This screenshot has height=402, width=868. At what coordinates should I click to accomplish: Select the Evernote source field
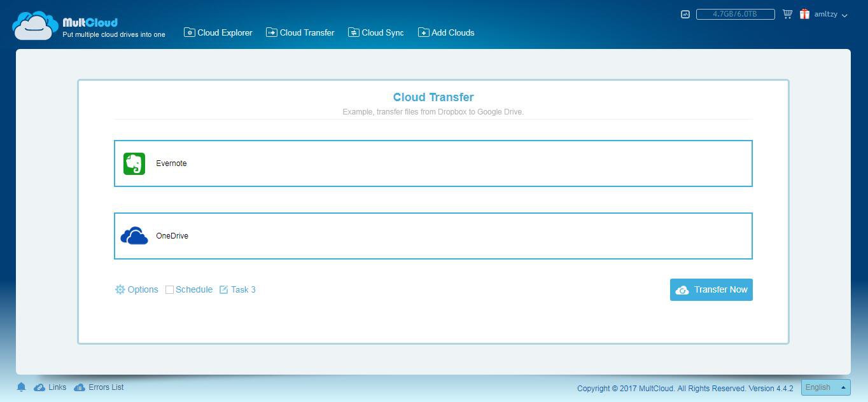(433, 163)
